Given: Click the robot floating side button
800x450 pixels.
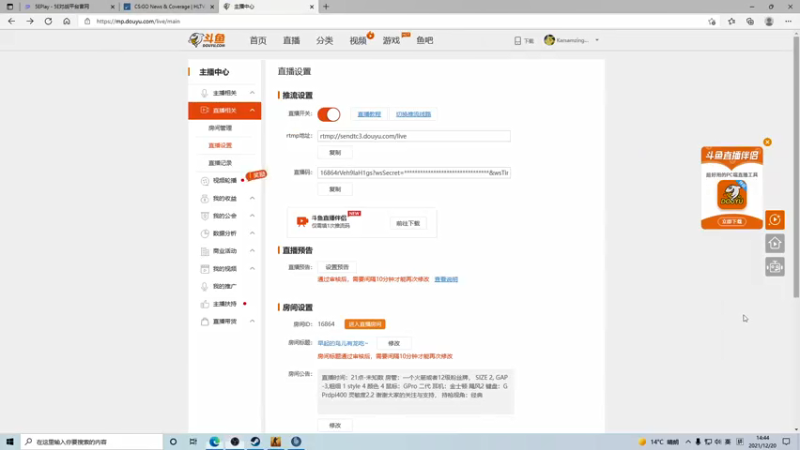Looking at the screenshot, I should [x=774, y=267].
